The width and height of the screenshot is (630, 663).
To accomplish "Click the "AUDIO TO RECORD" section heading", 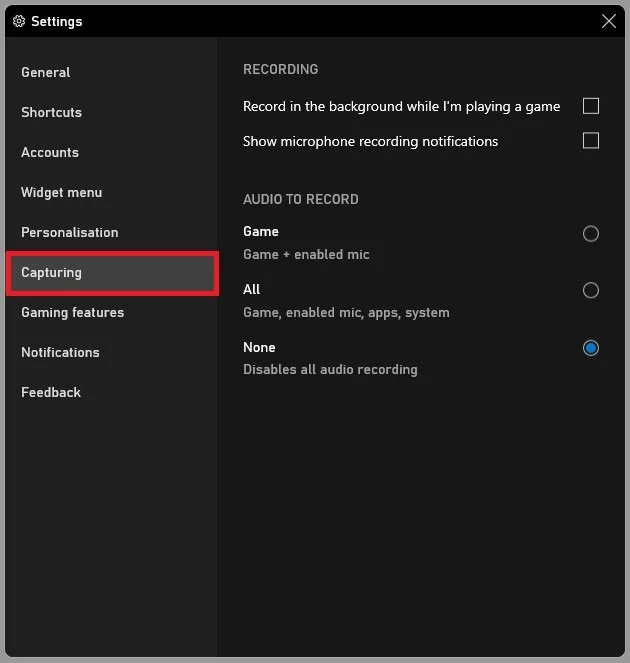I will tap(301, 199).
